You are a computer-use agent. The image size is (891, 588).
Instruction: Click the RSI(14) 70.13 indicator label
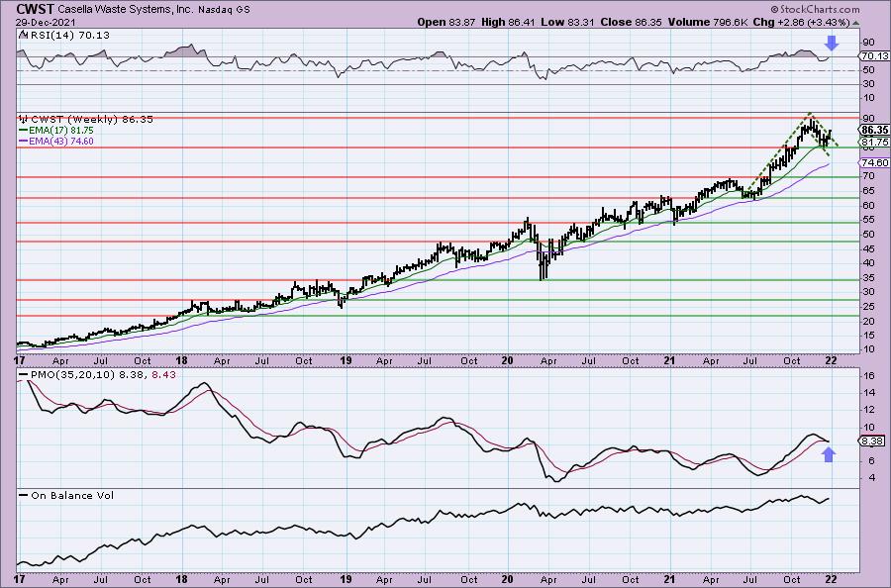pyautogui.click(x=68, y=35)
